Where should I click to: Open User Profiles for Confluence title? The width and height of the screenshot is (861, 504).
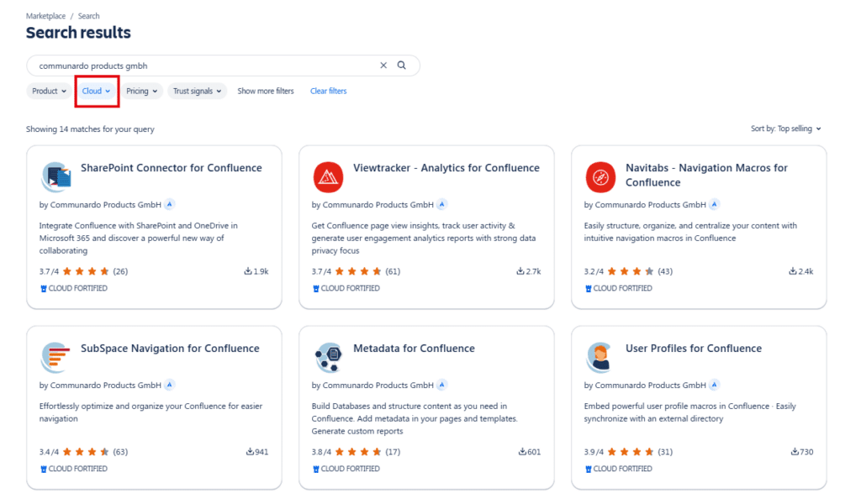(694, 349)
